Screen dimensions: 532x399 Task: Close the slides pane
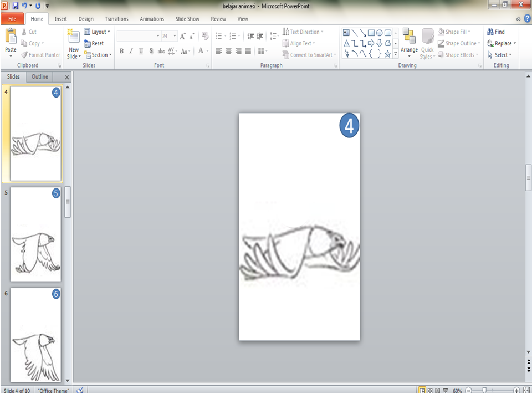(67, 78)
